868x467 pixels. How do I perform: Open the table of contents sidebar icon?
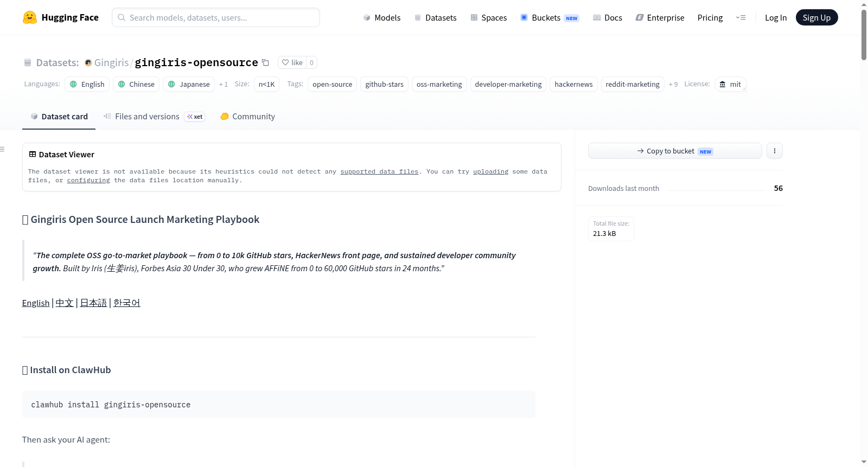(x=3, y=149)
